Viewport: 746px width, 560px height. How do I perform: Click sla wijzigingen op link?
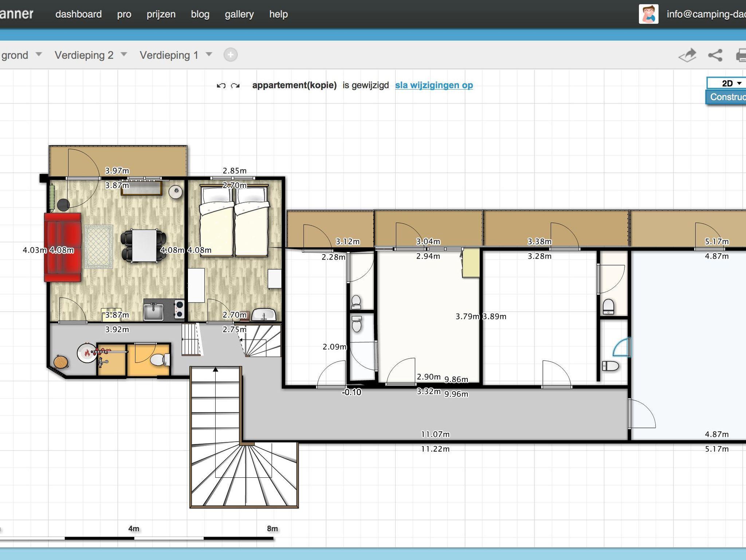tap(434, 85)
